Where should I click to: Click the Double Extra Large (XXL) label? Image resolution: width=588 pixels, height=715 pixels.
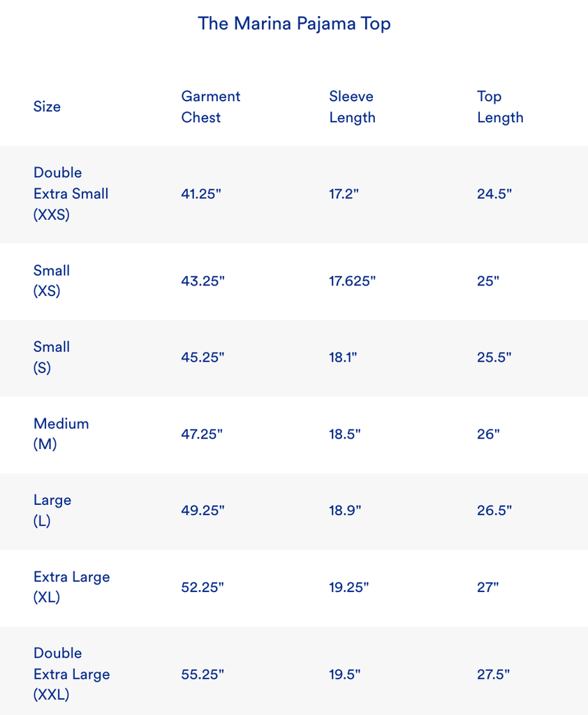pos(71,674)
